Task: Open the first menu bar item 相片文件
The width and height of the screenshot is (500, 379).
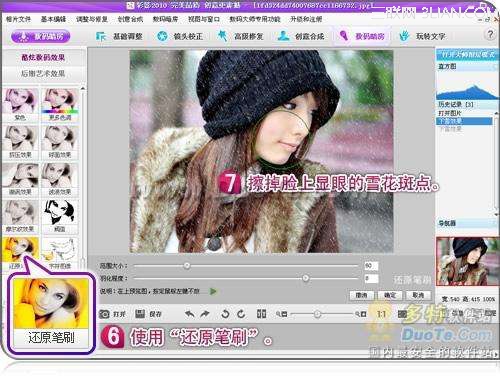Action: coord(18,19)
